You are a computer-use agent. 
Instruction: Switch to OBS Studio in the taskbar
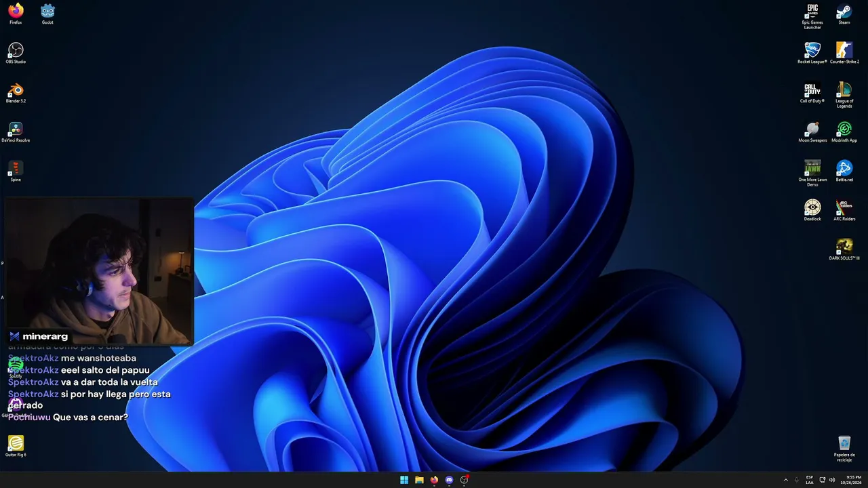[x=465, y=480]
